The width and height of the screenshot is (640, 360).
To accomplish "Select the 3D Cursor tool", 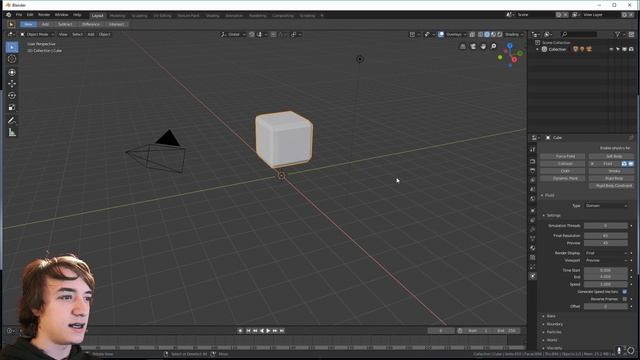I will pyautogui.click(x=12, y=59).
